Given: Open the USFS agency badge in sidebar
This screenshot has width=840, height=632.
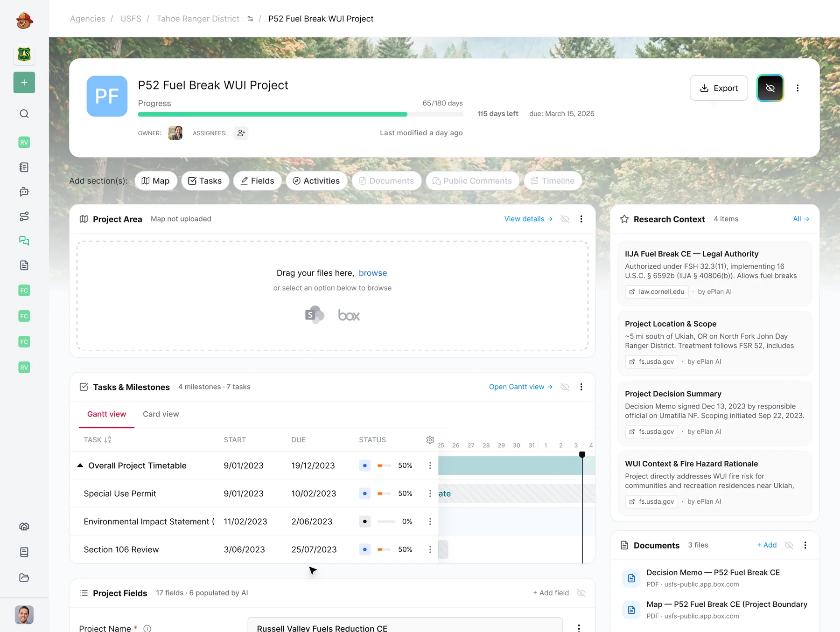Looking at the screenshot, I should point(24,54).
